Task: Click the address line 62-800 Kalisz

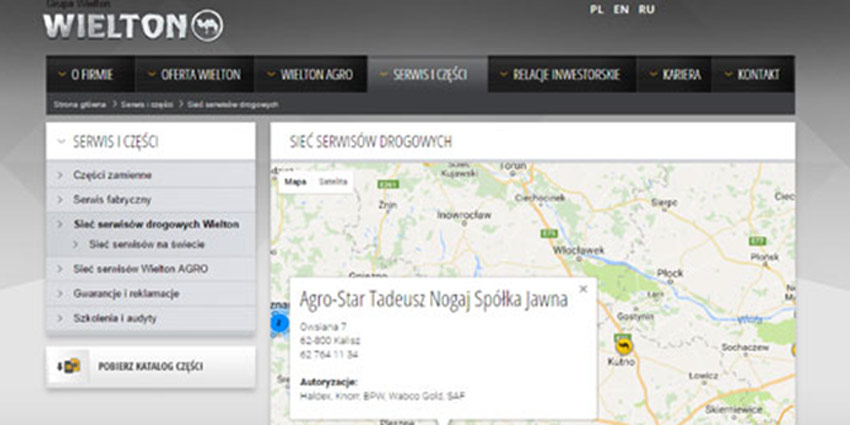Action: [x=330, y=340]
